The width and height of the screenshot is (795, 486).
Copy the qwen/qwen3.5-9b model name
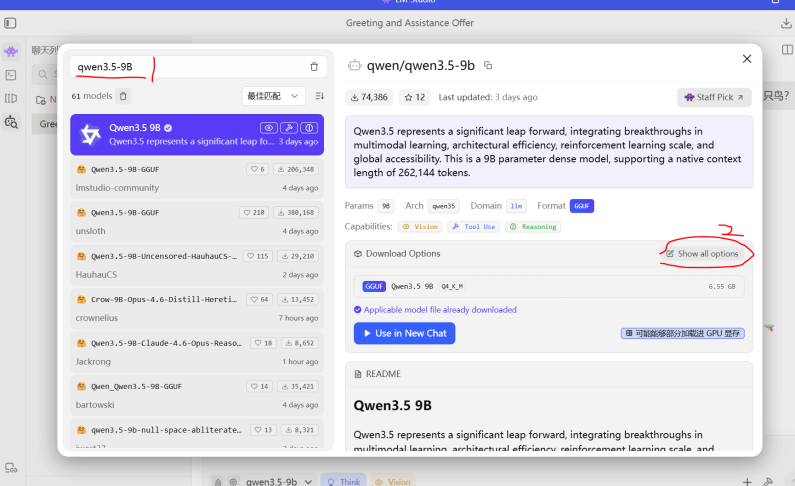488,65
